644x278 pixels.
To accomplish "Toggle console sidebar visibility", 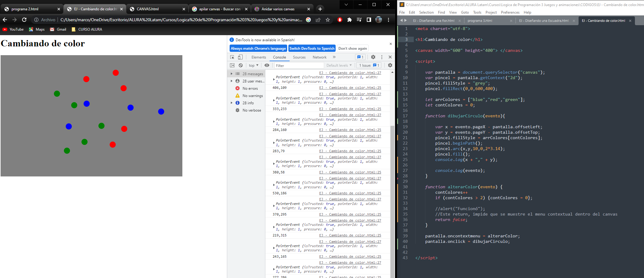I will click(x=232, y=65).
